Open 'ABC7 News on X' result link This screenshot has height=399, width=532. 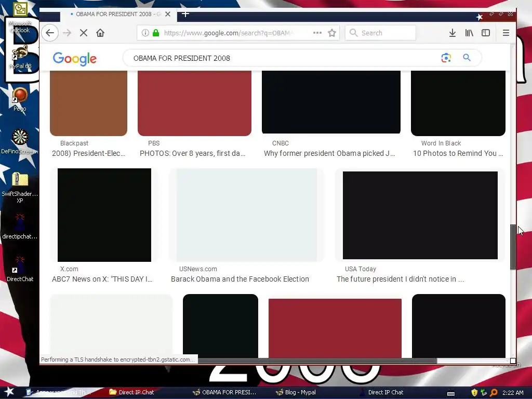(102, 279)
